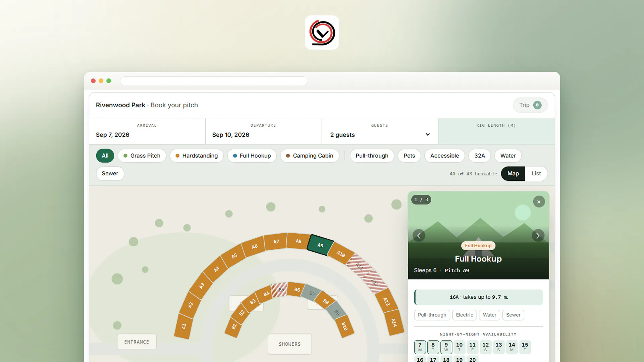Toggle the 32A filter
Viewport: 644px width, 362px height.
[x=480, y=156]
